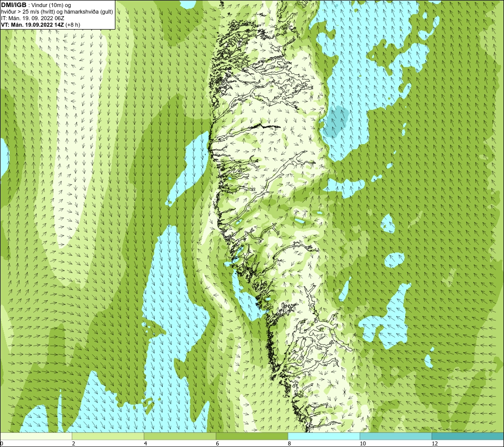Click the 'hviður > 25 m/s (hvítt)' description line

tap(57, 12)
